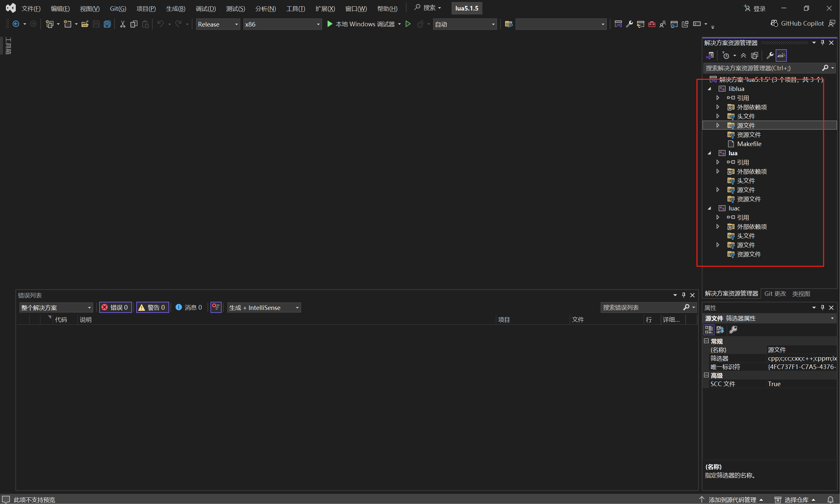Click 添加到源代码管理 in status bar
The image size is (840, 504).
732,500
